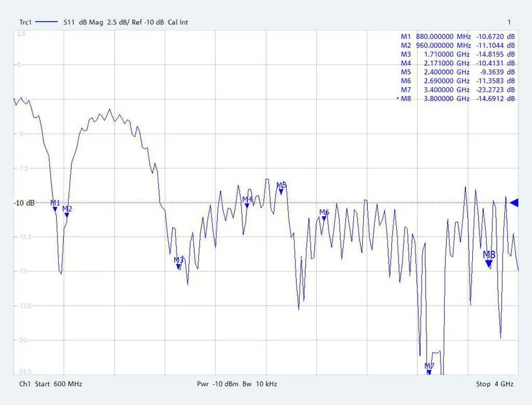Click the Pwr -10 dBm power setting
Image resolution: width=532 pixels, height=405 pixels.
point(218,384)
